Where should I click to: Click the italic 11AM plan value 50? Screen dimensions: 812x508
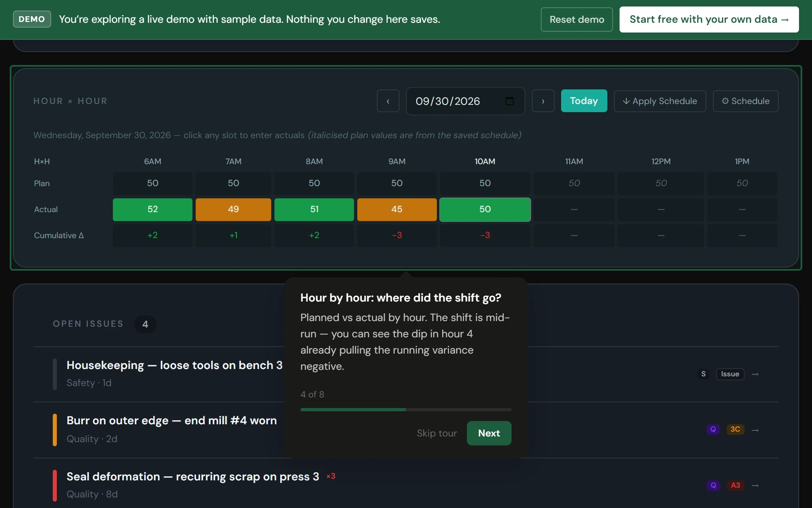point(574,183)
